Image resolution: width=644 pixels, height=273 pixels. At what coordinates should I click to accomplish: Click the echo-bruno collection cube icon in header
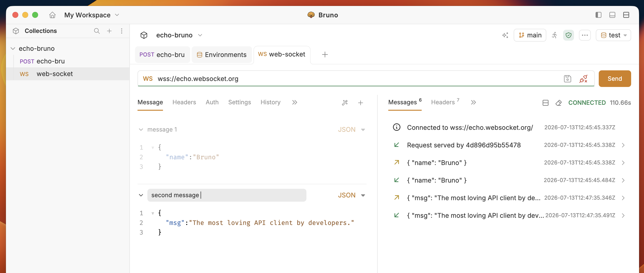144,35
